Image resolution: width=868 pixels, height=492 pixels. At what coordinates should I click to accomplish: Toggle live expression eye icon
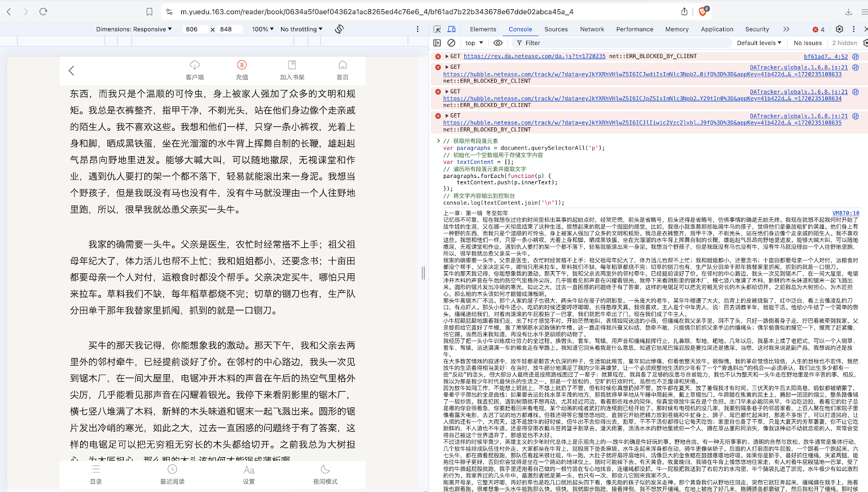498,43
